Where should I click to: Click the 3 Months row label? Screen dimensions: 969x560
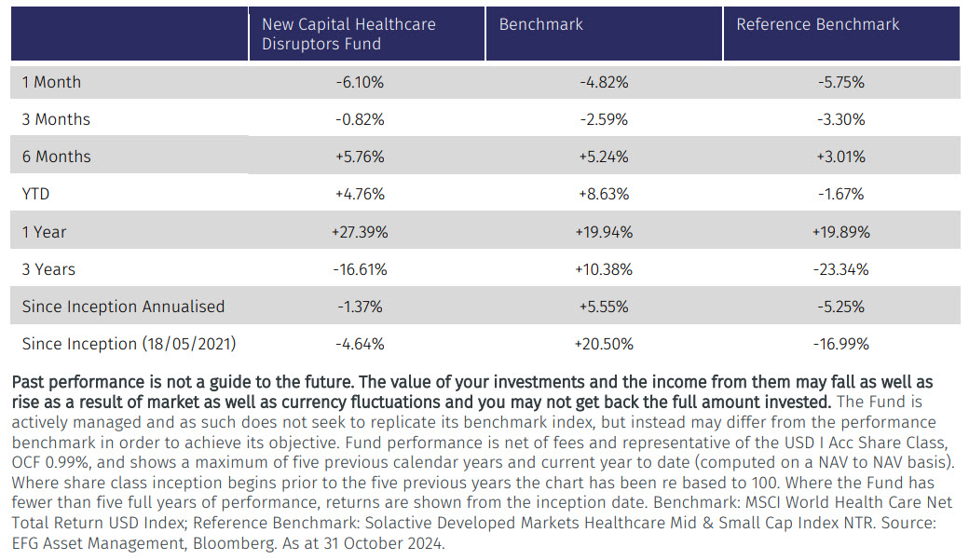[x=57, y=119]
